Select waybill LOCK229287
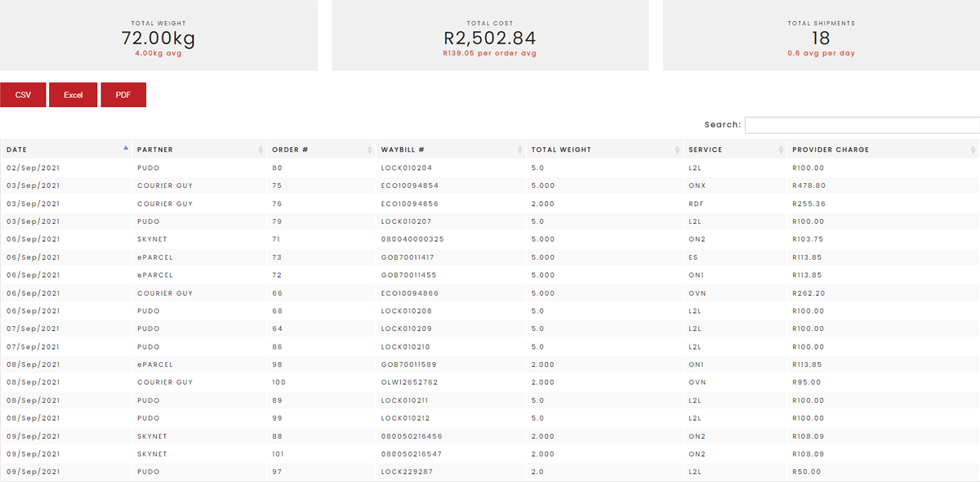Viewport: 980px width, 482px height. [408, 472]
